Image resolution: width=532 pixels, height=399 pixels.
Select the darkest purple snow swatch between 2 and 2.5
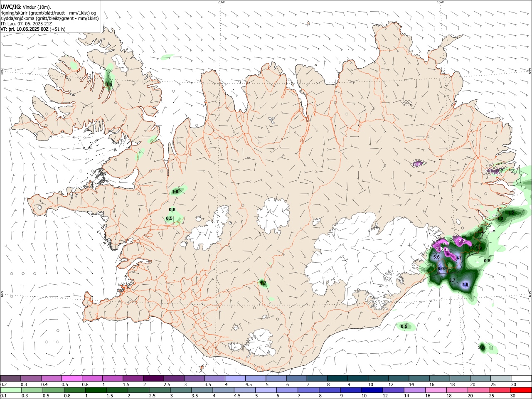(153, 378)
